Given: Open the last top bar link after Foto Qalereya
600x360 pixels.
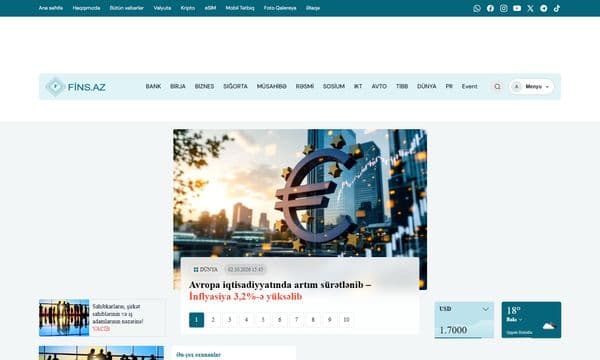Looking at the screenshot, I should [x=313, y=8].
